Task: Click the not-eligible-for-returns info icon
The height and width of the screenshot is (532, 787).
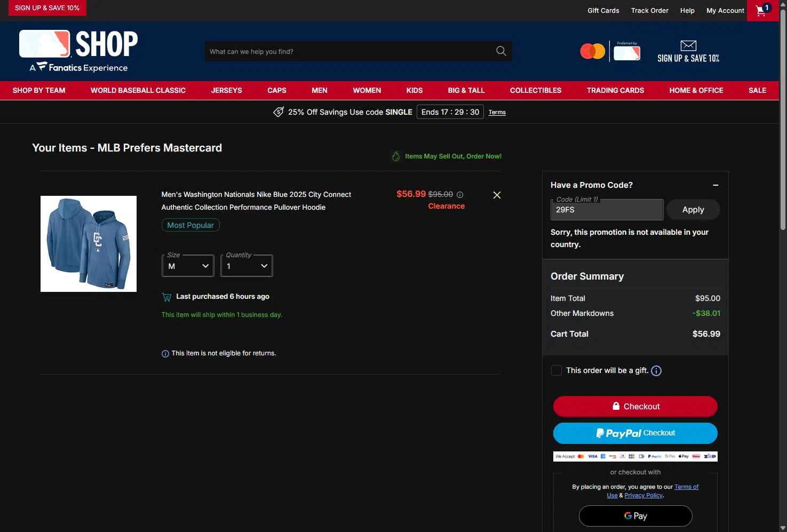Action: pos(165,354)
